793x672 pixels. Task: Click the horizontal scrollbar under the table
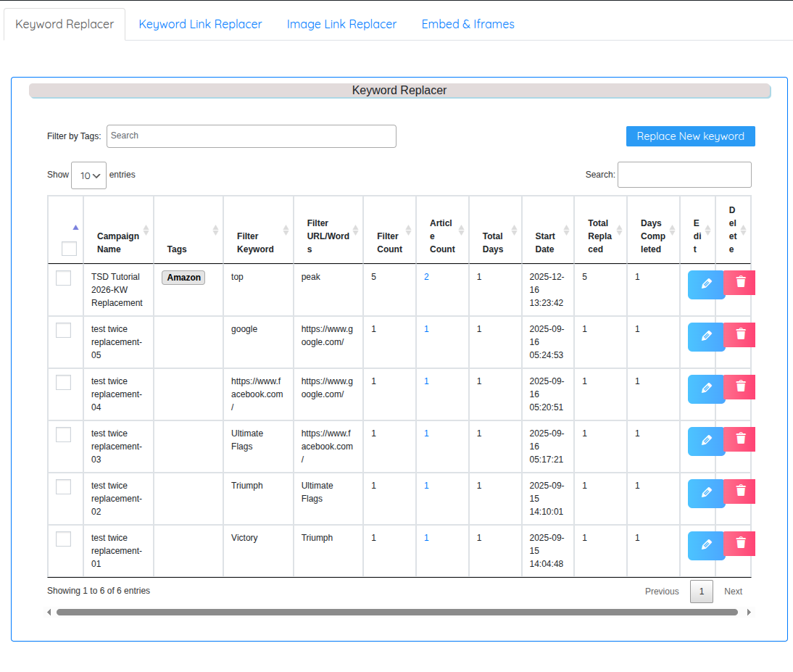396,613
